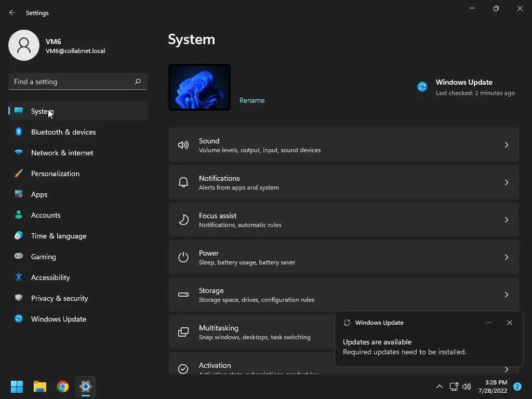
Task: Click the Personalization paintbrush icon
Action: pyautogui.click(x=19, y=174)
